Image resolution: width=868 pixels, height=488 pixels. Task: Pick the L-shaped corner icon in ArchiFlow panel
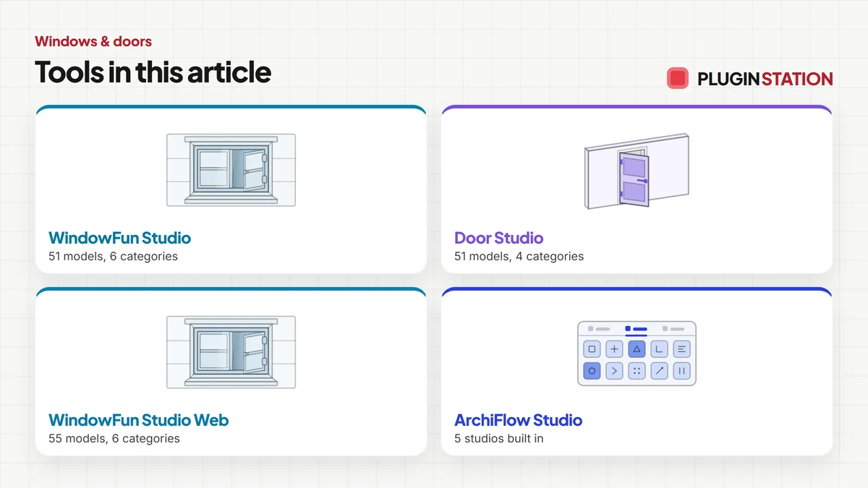click(659, 349)
